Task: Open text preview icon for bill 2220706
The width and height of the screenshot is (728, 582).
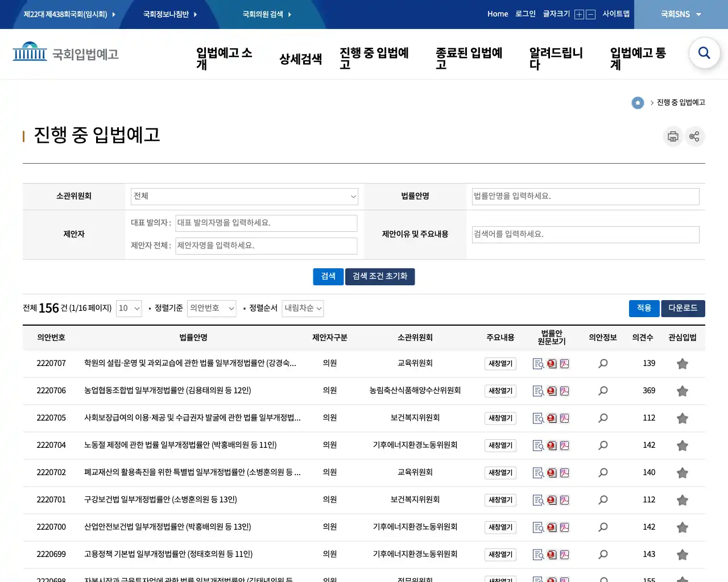Action: (x=538, y=391)
